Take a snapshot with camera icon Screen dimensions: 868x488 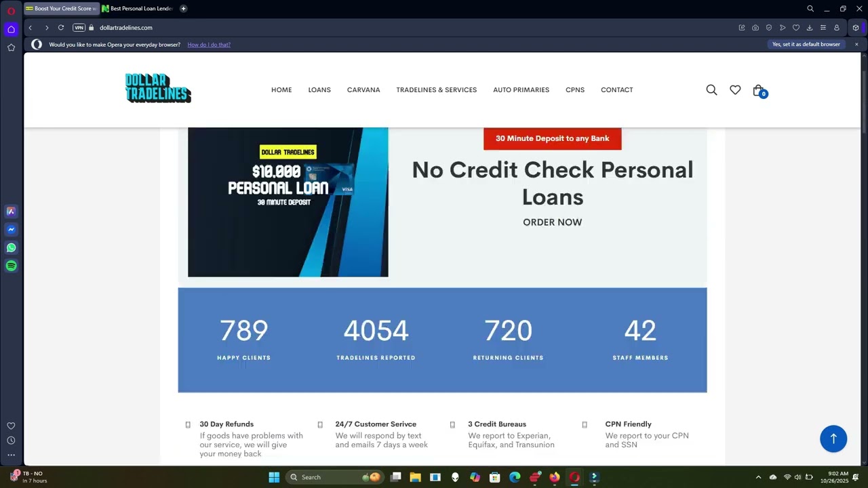click(x=755, y=28)
